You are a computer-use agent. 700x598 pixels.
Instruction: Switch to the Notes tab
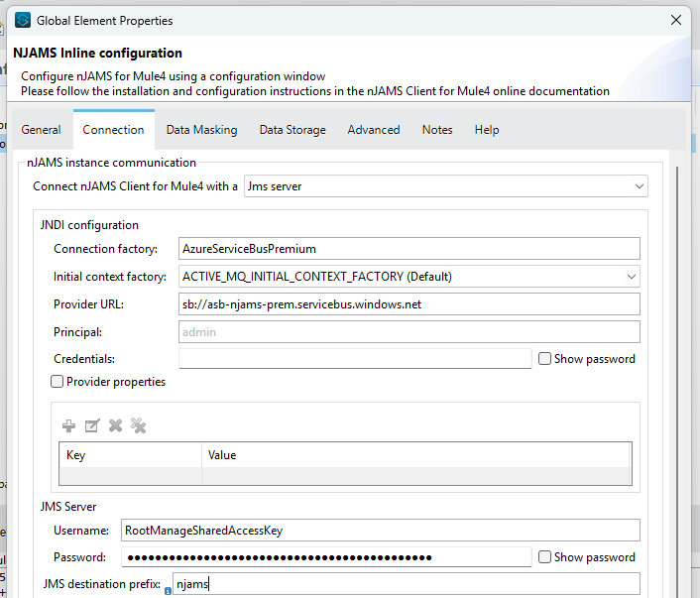point(437,130)
